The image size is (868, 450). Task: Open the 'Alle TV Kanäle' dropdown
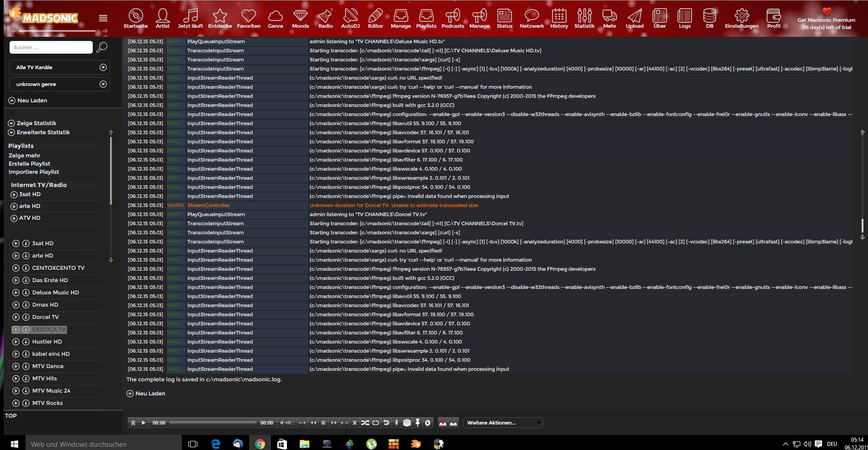60,67
